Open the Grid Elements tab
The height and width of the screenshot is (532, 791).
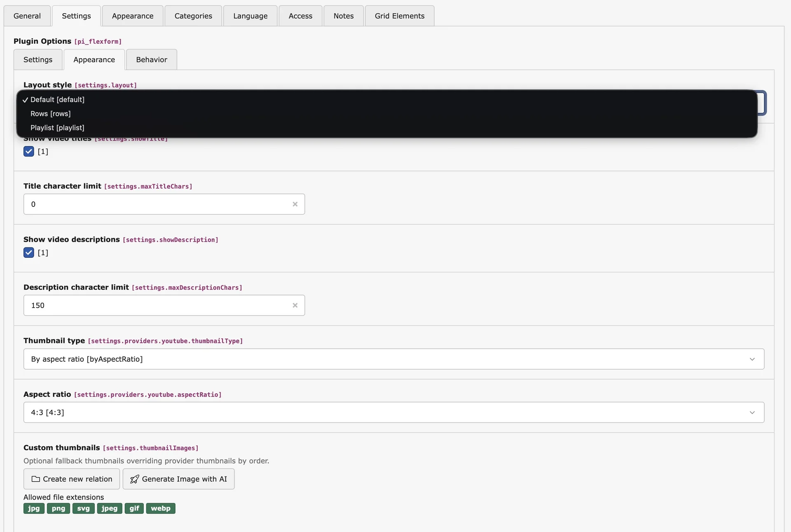(399, 16)
